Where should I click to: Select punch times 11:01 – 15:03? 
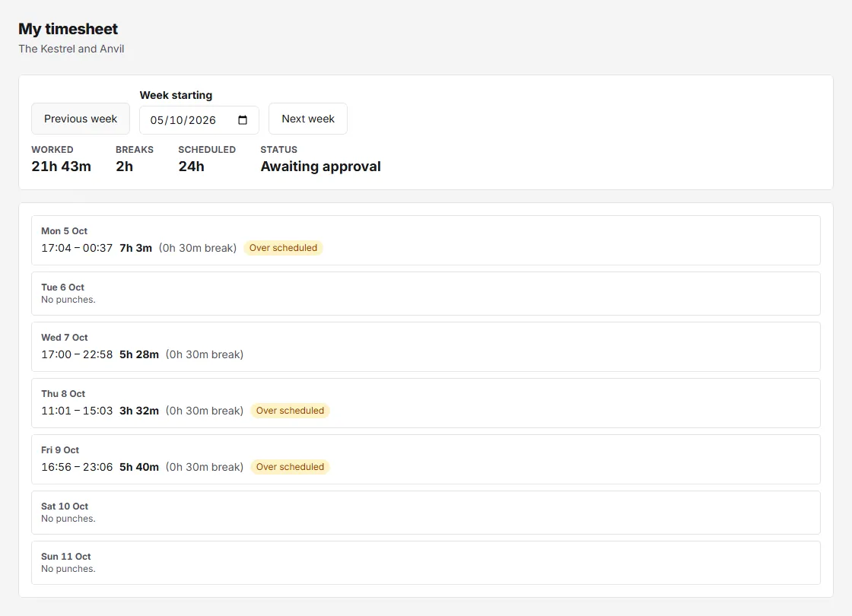tap(77, 411)
